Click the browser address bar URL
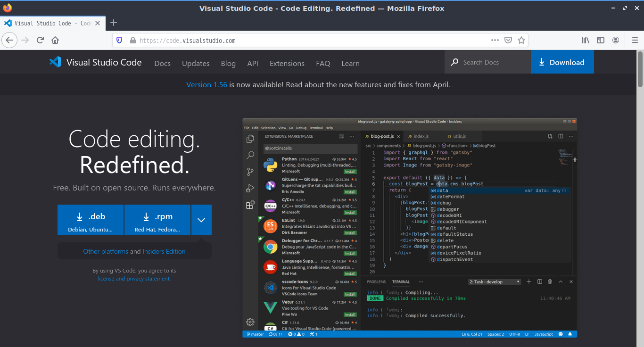 coord(188,41)
